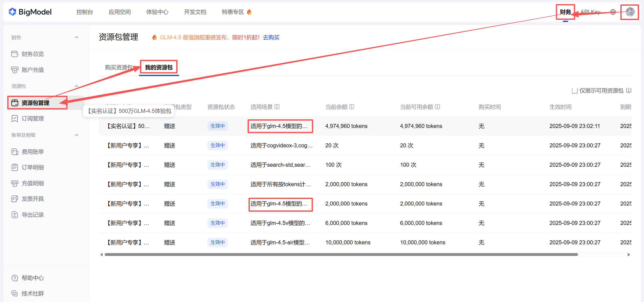Screen dimensions: 644x302
Task: Click the 10,000,000 tokens current balance cell
Action: [x=348, y=242]
